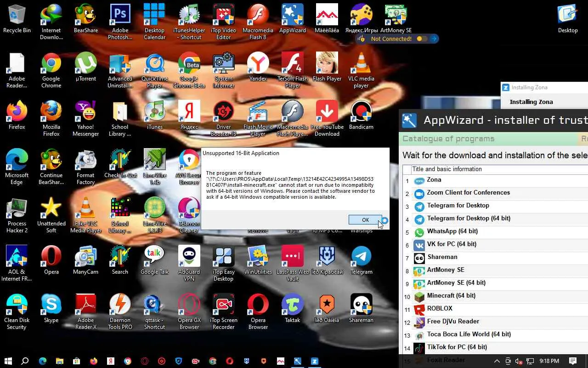Open the Microsoft Edge desktop shortcut
Viewport: 588px width, 368px height.
[17, 167]
